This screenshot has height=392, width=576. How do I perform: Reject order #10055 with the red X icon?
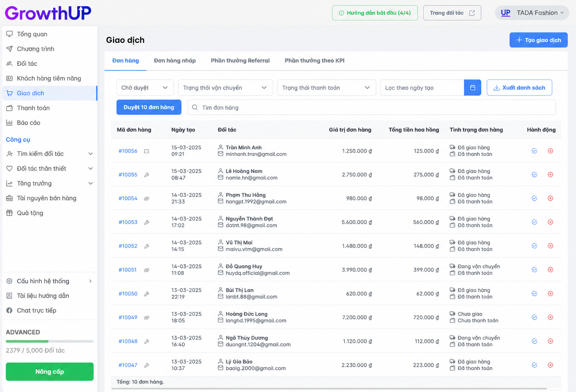click(x=550, y=175)
